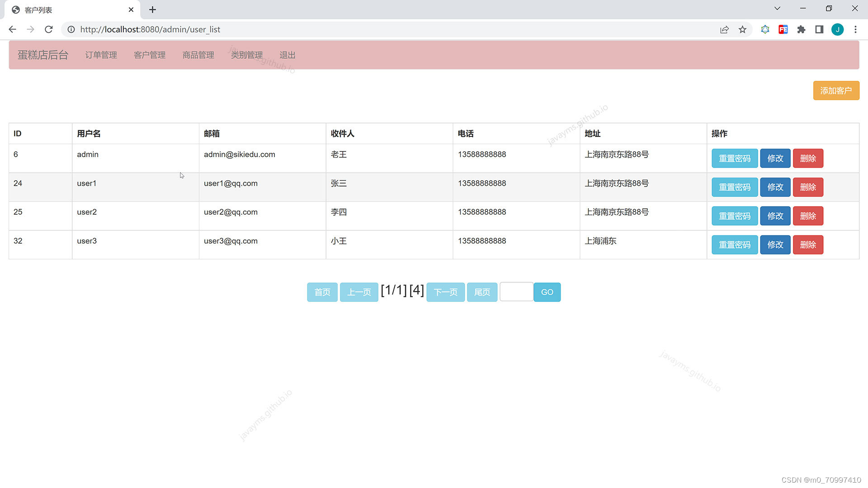Reset password for the admin user
Screen dimensions: 868x488
click(x=734, y=159)
